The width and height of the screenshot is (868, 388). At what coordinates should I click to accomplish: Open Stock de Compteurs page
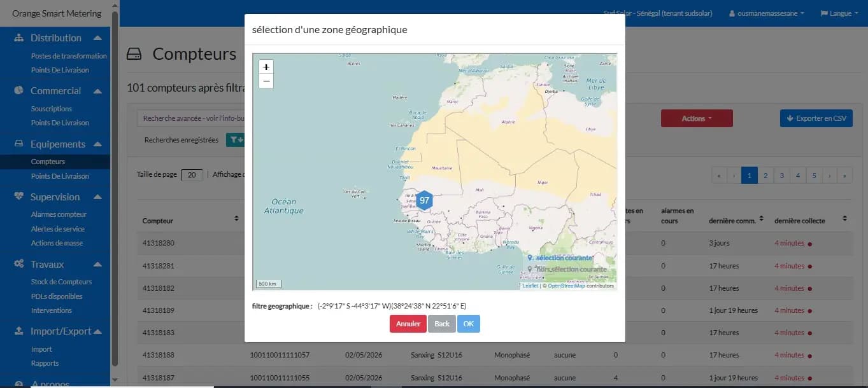coord(61,282)
